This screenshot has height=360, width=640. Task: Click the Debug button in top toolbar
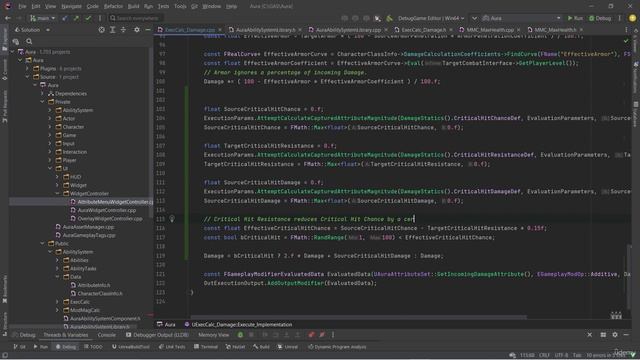click(x=600, y=18)
